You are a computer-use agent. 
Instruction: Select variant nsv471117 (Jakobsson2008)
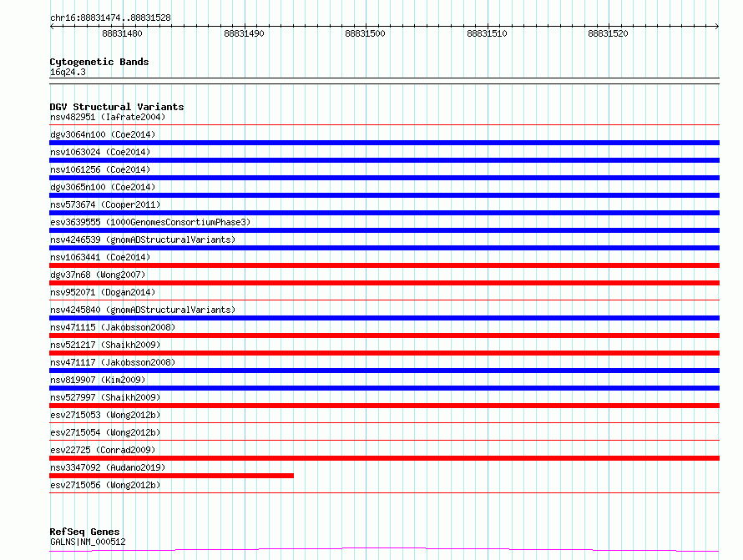click(113, 362)
